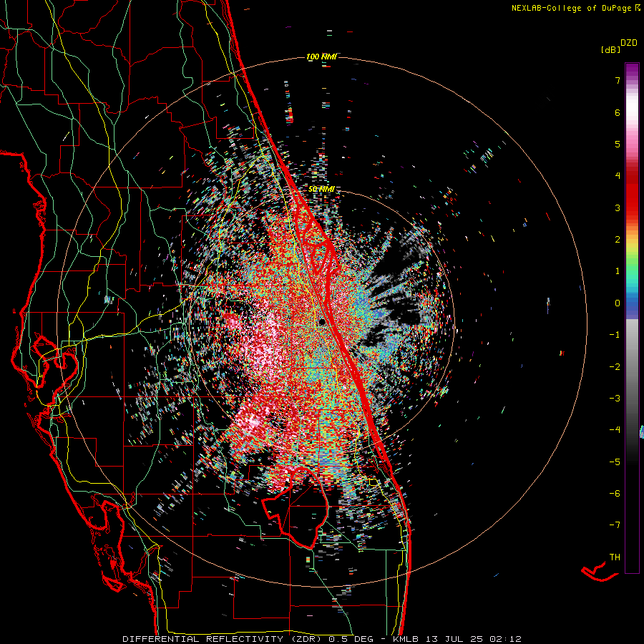Click the 02:12 timestamp in caption
Image resolution: width=644 pixels, height=644 pixels.
click(x=506, y=639)
